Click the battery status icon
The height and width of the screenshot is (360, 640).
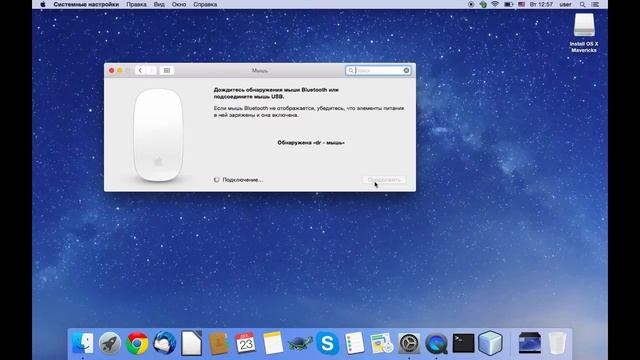(508, 4)
